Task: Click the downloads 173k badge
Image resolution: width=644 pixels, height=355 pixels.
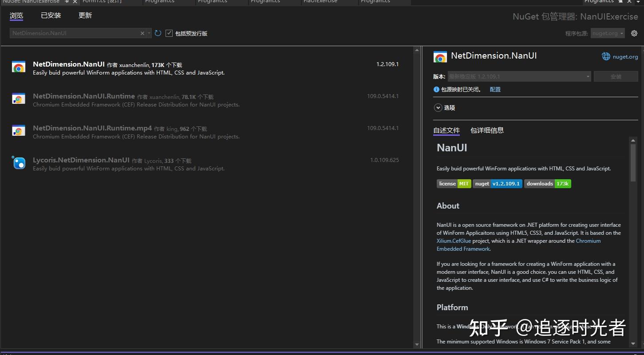Action: tap(548, 184)
